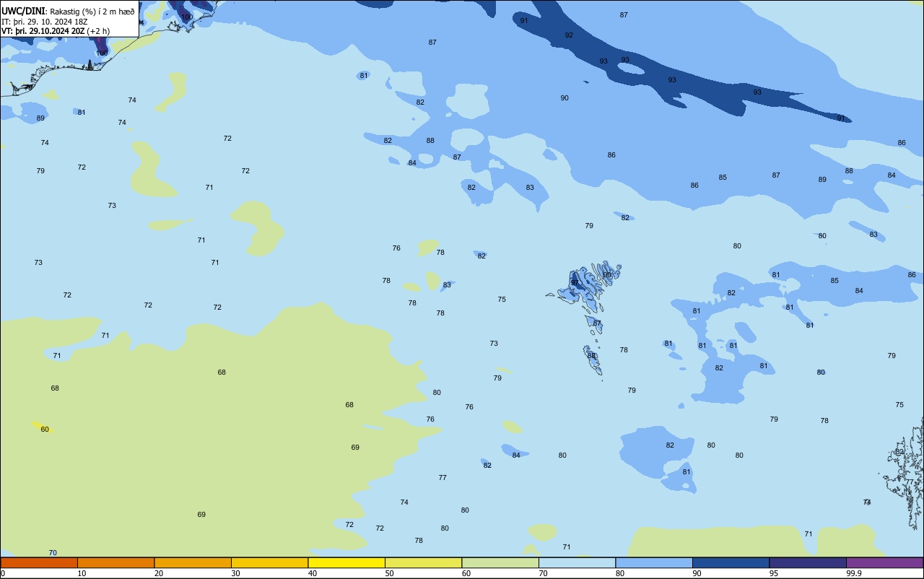Click the 'Rakastig (%) í 2 m hæð' title text
This screenshot has width=924, height=579.
[x=92, y=12]
